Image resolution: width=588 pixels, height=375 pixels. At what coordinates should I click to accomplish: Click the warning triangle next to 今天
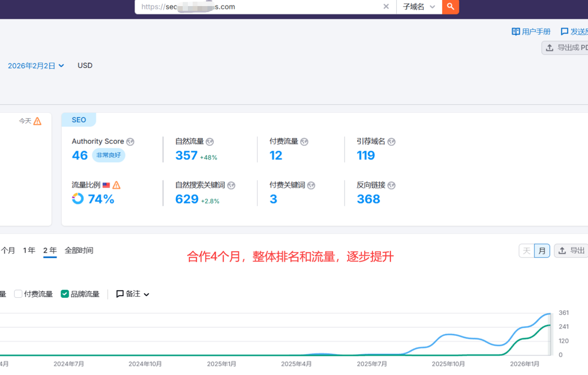[x=37, y=121]
